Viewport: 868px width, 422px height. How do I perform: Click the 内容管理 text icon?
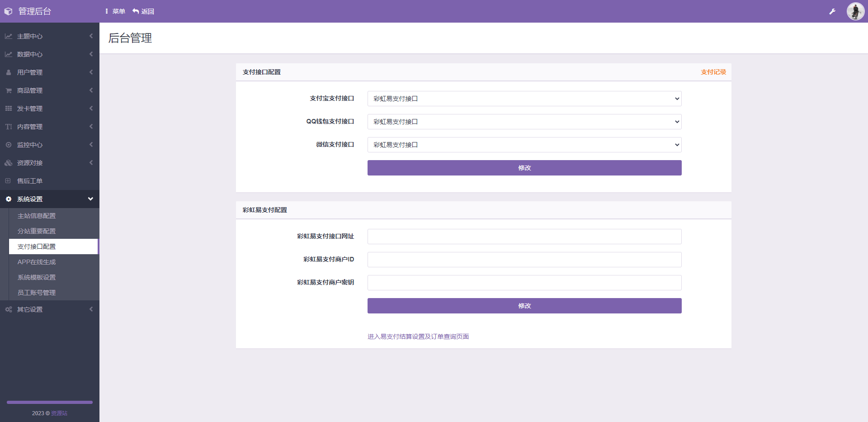[x=9, y=127]
